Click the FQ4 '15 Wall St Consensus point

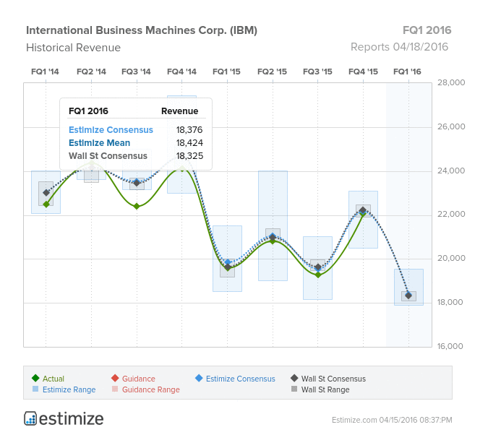point(363,210)
